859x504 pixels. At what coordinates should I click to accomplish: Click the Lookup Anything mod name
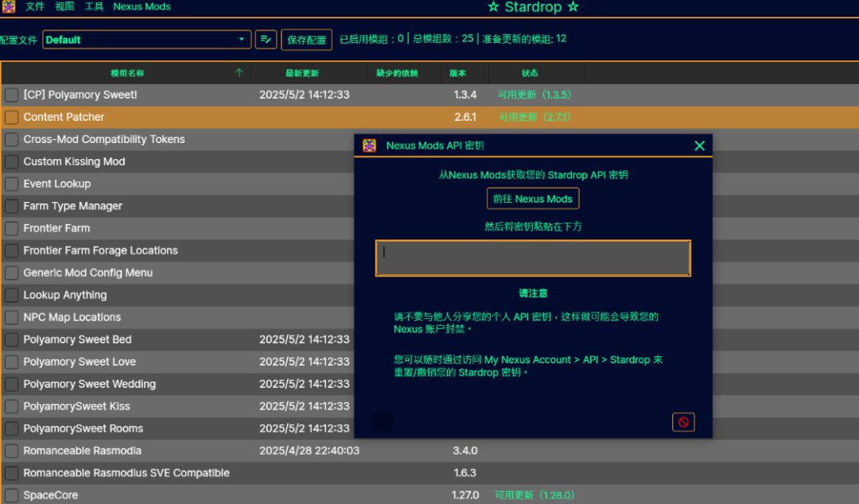[65, 295]
